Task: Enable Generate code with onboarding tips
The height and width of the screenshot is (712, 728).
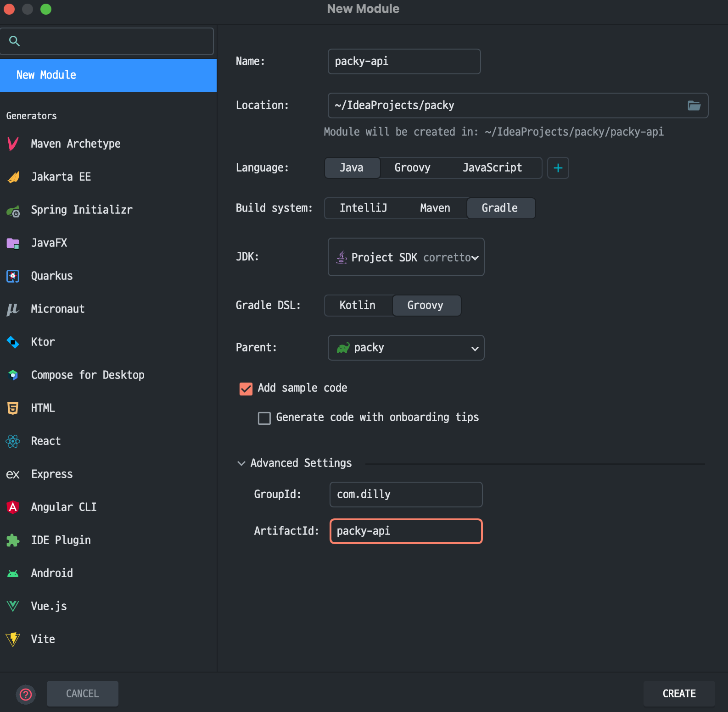Action: (264, 418)
